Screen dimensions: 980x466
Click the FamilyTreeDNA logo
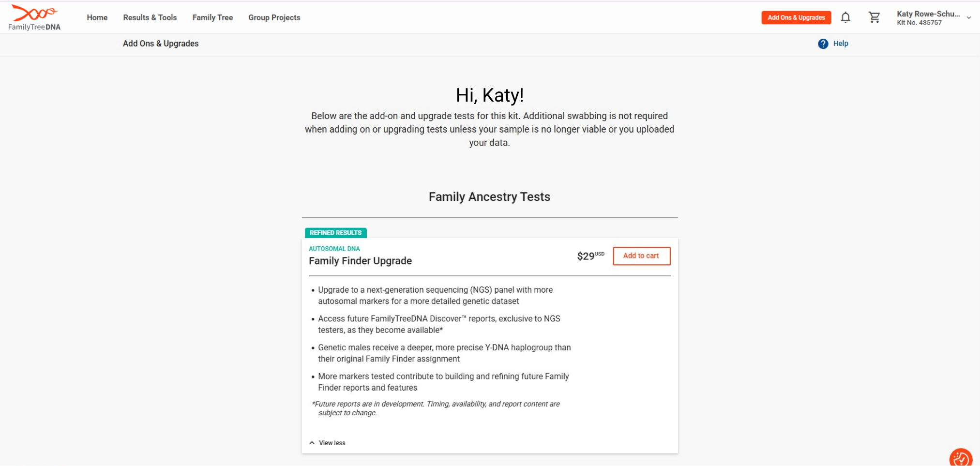tap(34, 17)
